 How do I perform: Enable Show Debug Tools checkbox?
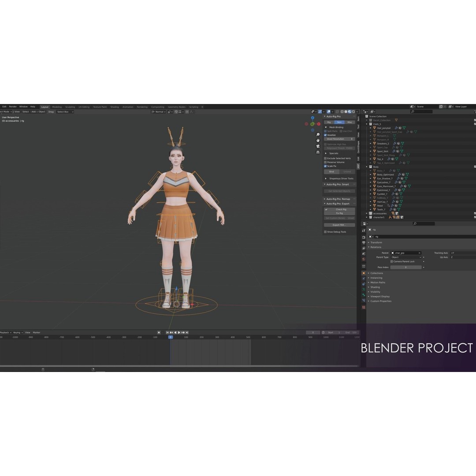[x=325, y=232]
